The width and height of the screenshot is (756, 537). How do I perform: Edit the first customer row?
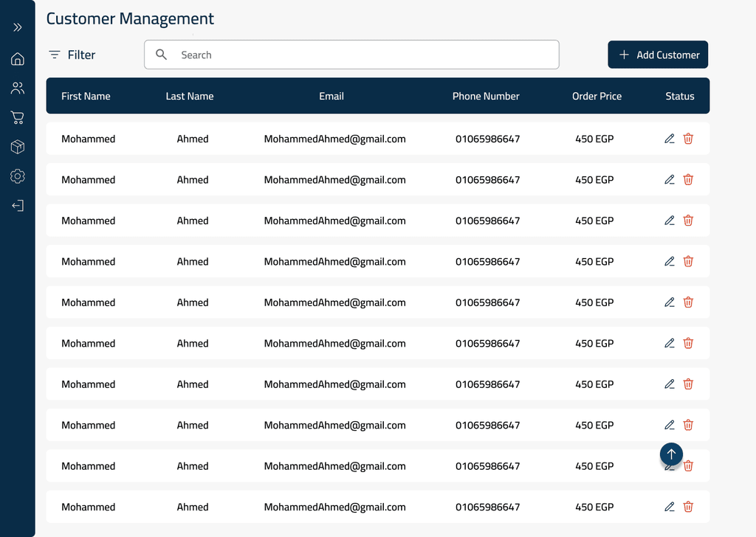point(670,139)
